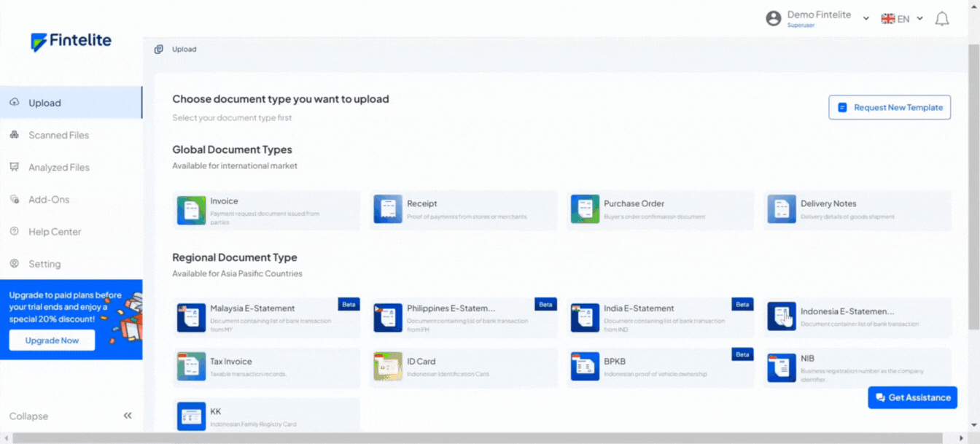
Task: Open the EN language selector
Action: click(903, 19)
